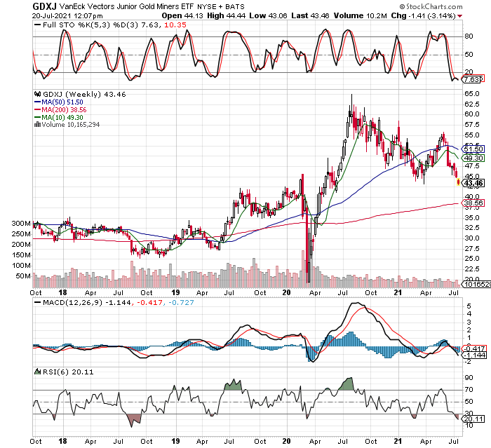
Task: Click the black line marker before Full STO
Action: 38,25
